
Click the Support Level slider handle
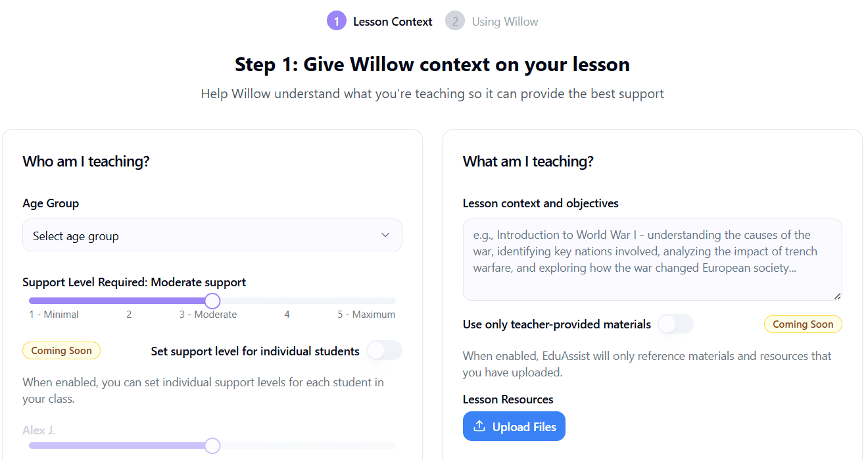pos(212,301)
